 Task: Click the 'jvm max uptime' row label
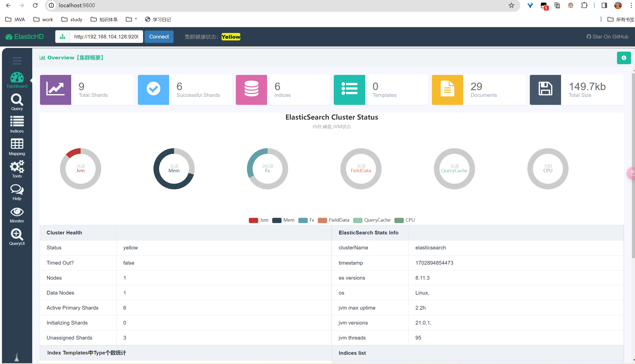coord(357,308)
